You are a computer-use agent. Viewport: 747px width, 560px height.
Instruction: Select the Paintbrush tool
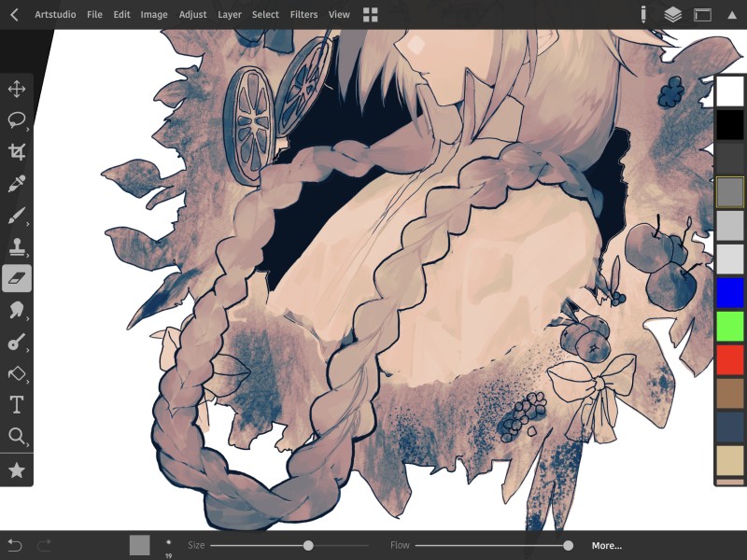click(17, 216)
